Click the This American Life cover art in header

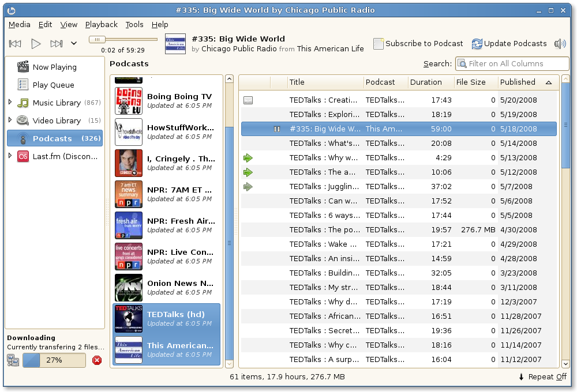pyautogui.click(x=175, y=44)
